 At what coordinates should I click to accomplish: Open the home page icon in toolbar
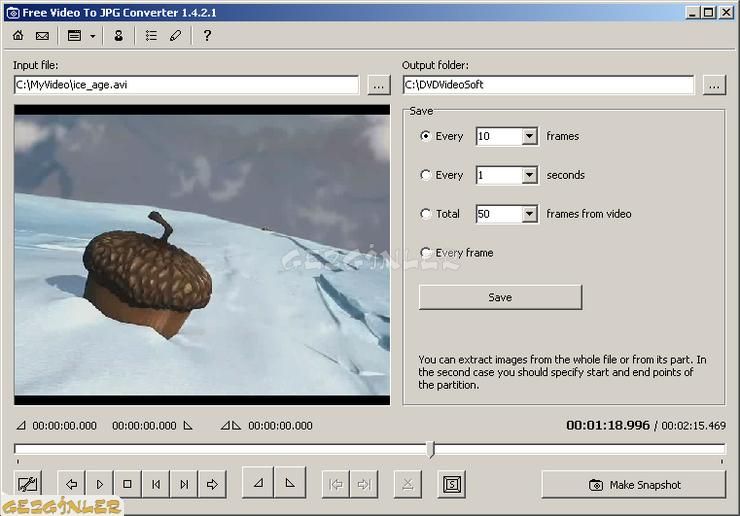(18, 35)
